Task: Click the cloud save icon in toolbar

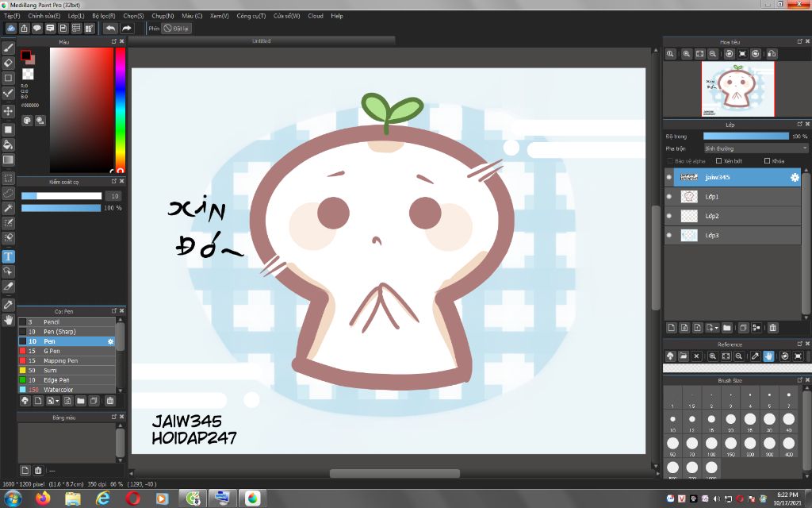Action: point(10,29)
